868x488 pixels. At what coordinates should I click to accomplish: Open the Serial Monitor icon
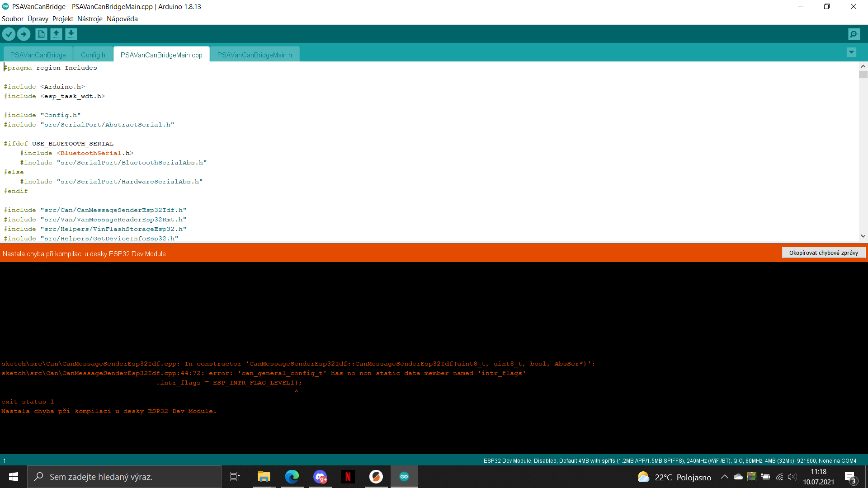point(854,34)
